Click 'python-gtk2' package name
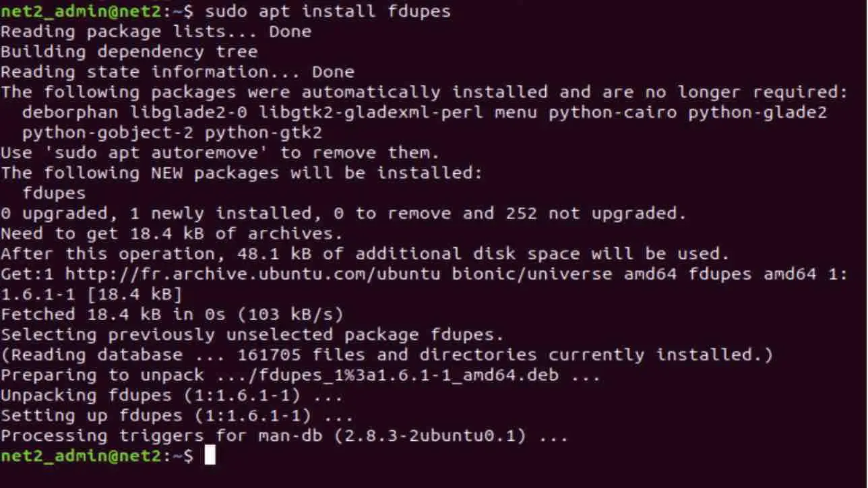This screenshot has width=868, height=488. point(263,133)
